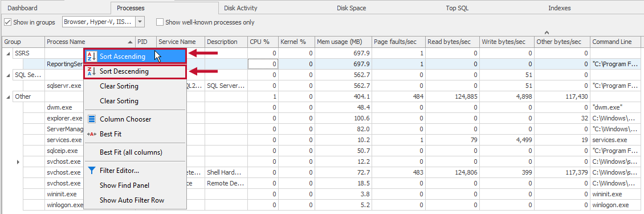Switch to the Indexes tab

click(x=560, y=8)
